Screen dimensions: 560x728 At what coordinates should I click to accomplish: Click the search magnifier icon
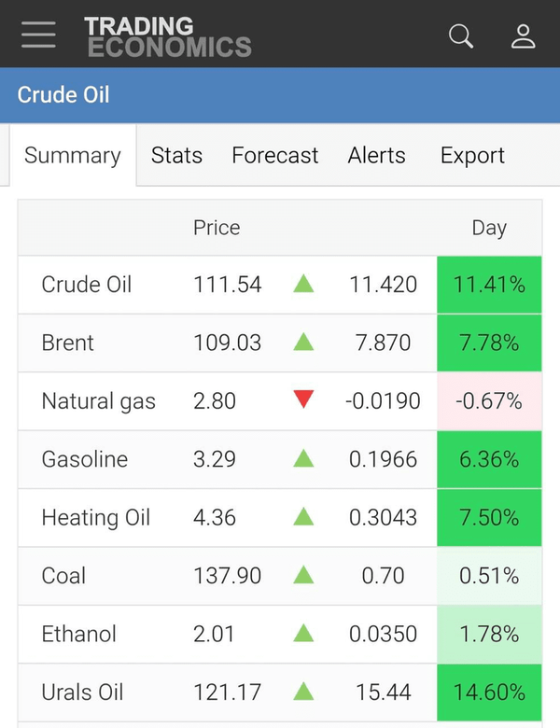(461, 35)
